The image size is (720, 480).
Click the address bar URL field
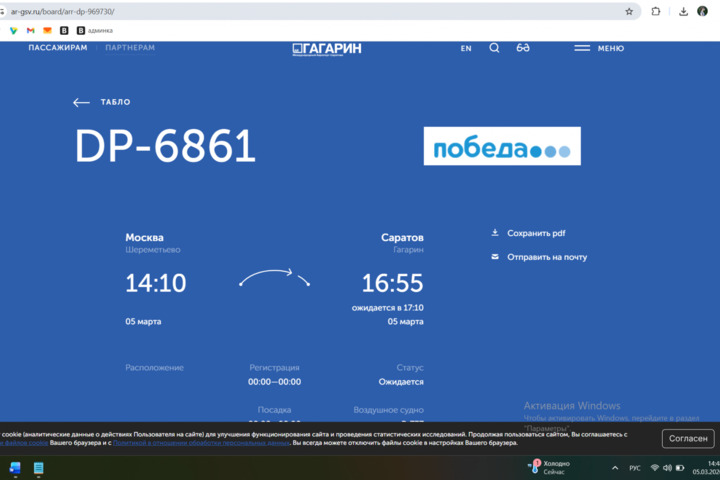[x=300, y=11]
